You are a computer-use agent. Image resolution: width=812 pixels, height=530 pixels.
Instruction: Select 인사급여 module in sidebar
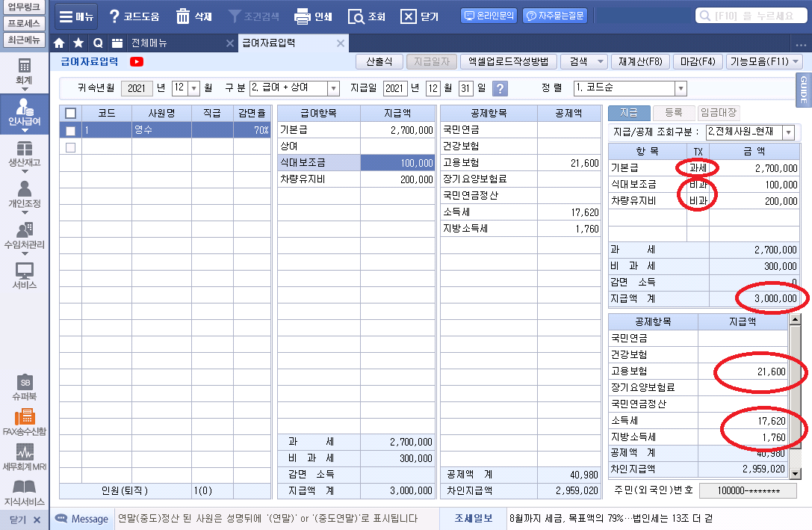pyautogui.click(x=25, y=112)
